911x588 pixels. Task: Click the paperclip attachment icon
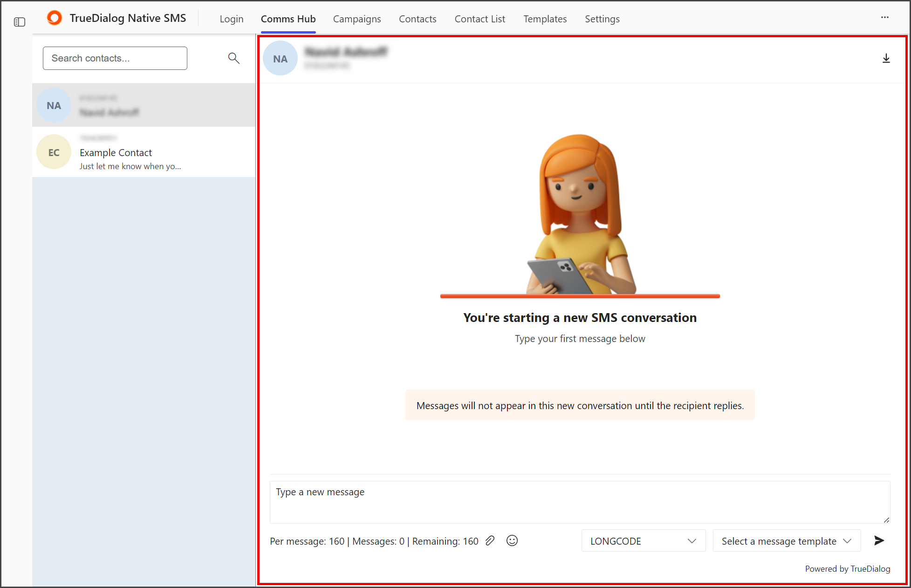490,540
